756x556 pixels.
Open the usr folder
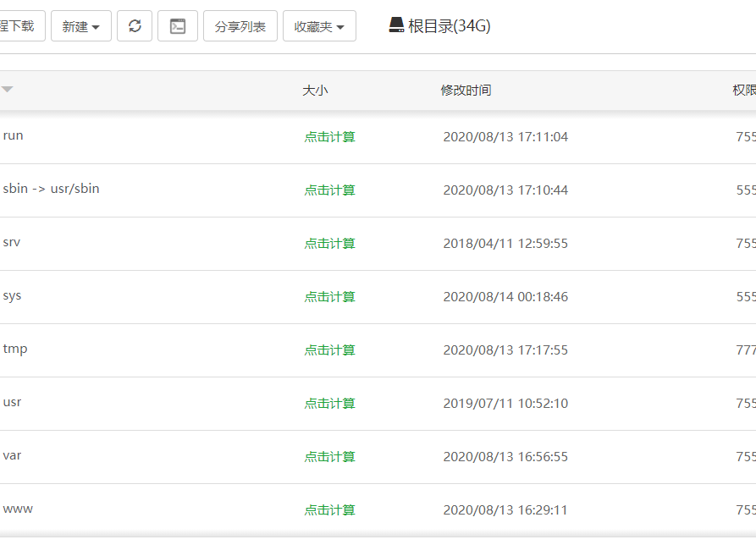point(12,402)
